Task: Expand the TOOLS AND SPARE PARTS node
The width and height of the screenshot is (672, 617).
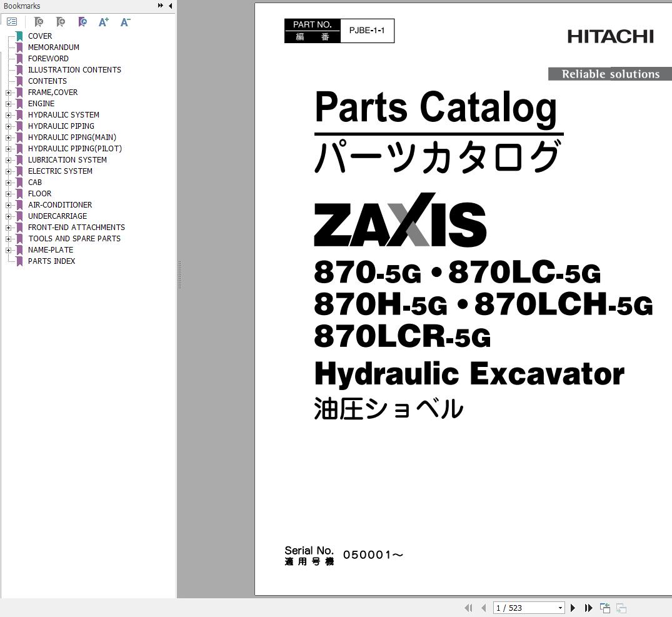Action: (8, 239)
